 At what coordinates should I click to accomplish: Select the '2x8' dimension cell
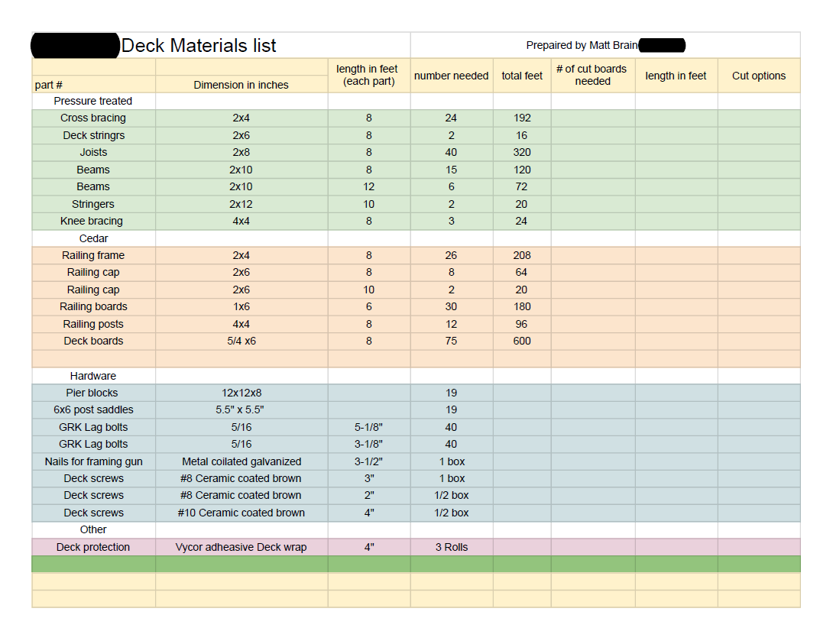point(241,152)
